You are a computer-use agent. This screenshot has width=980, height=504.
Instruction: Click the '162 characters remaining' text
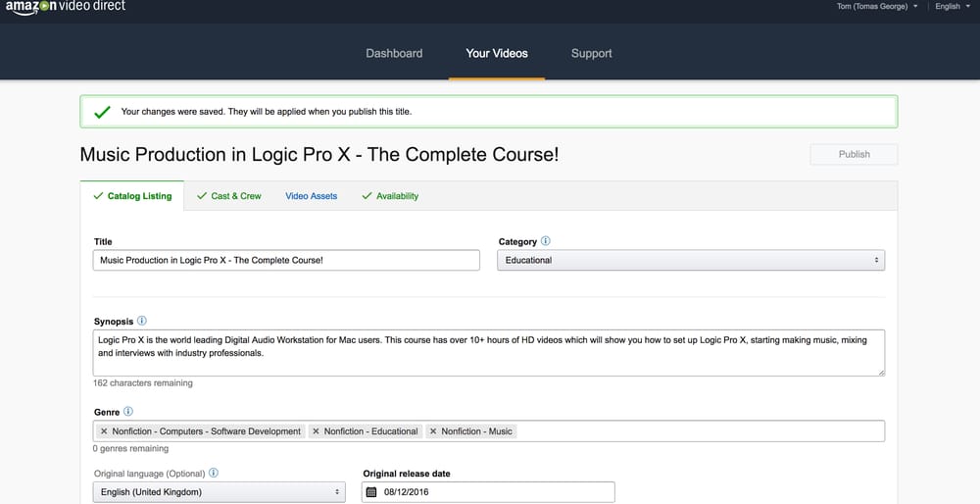143,382
